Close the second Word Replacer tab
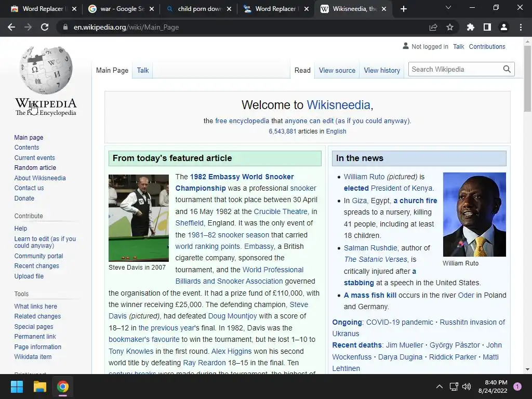Viewport: 532px width, 399px height. (x=307, y=9)
